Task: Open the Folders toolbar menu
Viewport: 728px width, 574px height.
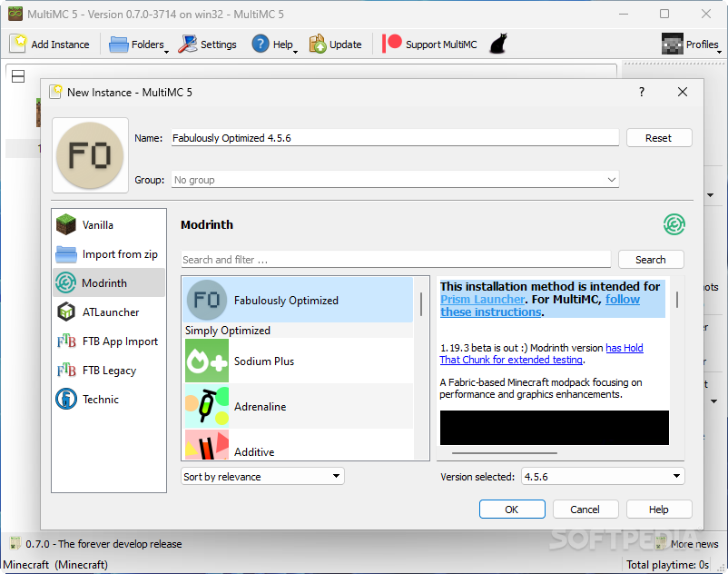Action: pyautogui.click(x=138, y=45)
